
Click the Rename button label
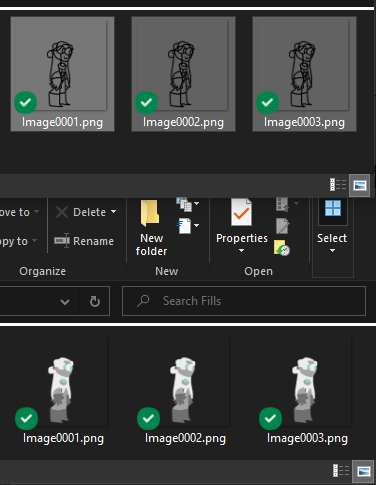pos(93,241)
